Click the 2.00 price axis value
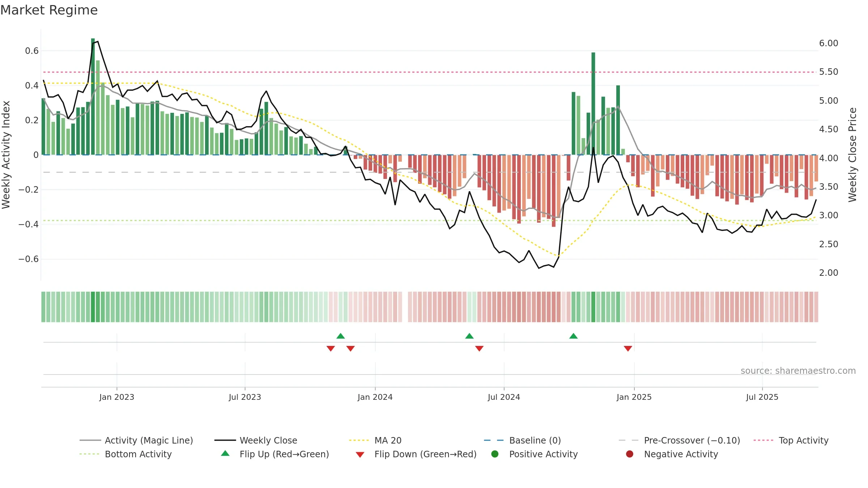Screen dimensions: 868x488 pyautogui.click(x=829, y=273)
